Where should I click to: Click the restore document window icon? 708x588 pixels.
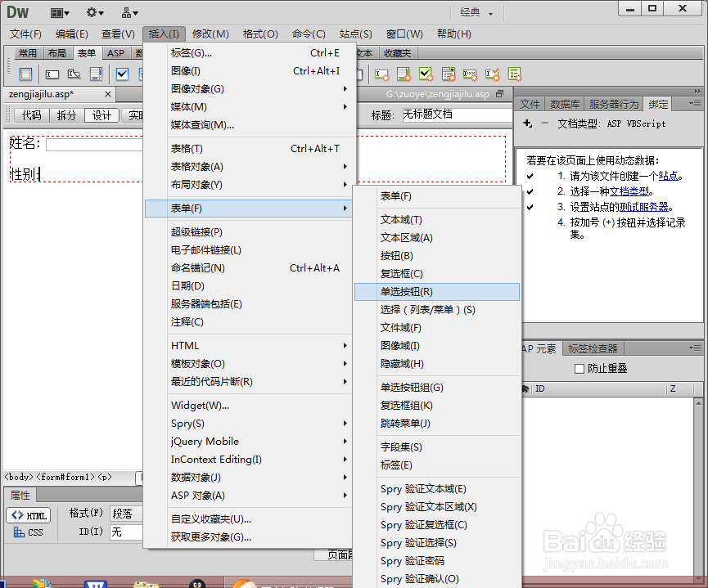point(499,94)
